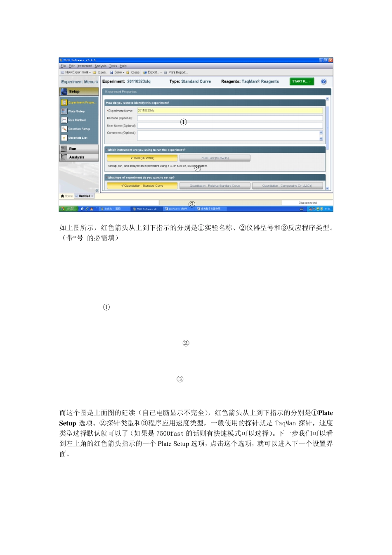
Task: Click the Experiment Name input field
Action: pyautogui.click(x=230, y=110)
